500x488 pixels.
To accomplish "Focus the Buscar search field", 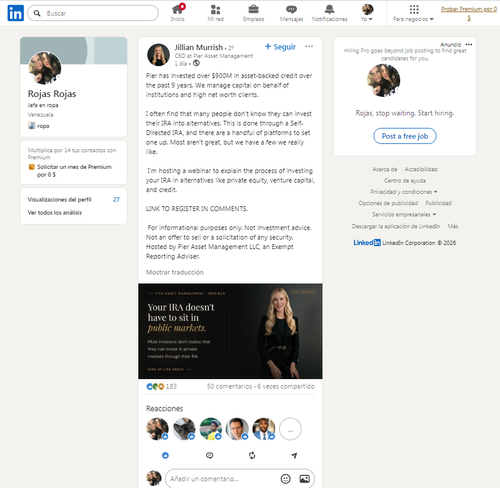I will pos(93,13).
